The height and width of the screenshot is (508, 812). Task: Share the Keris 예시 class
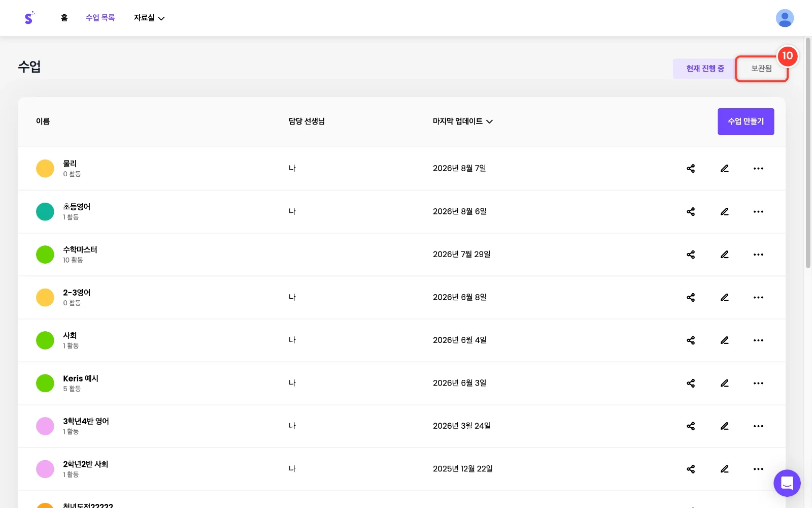pos(691,383)
